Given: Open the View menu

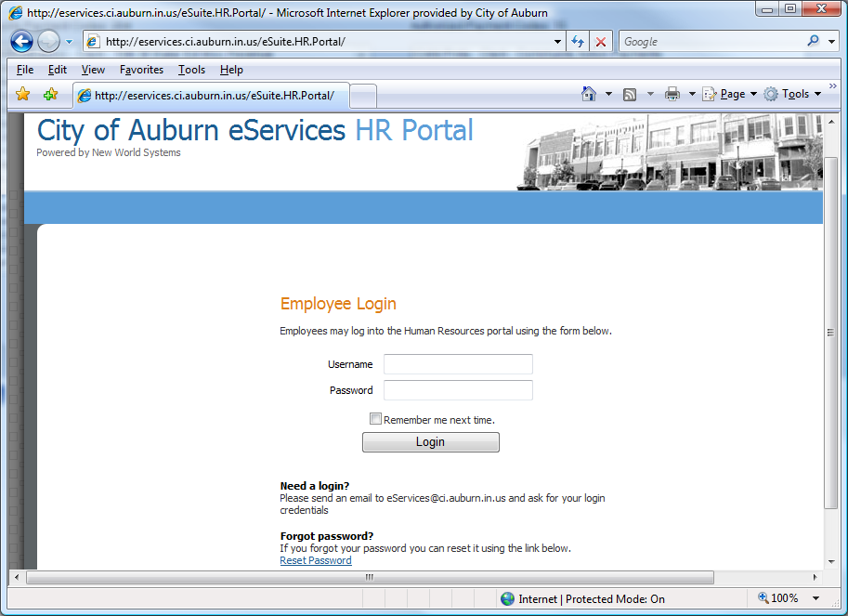Looking at the screenshot, I should tap(93, 70).
